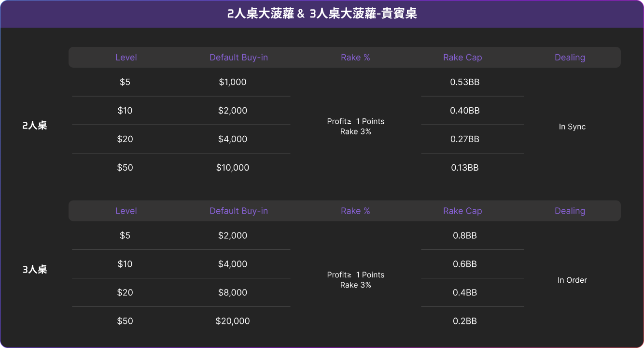This screenshot has width=644, height=348.
Task: Select the 0.27BB rake cap value
Action: pos(465,139)
